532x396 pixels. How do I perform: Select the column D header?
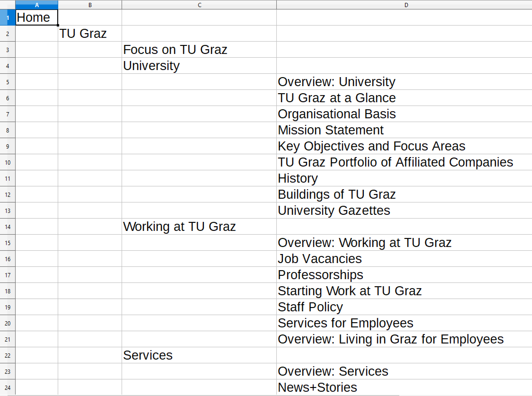[406, 5]
